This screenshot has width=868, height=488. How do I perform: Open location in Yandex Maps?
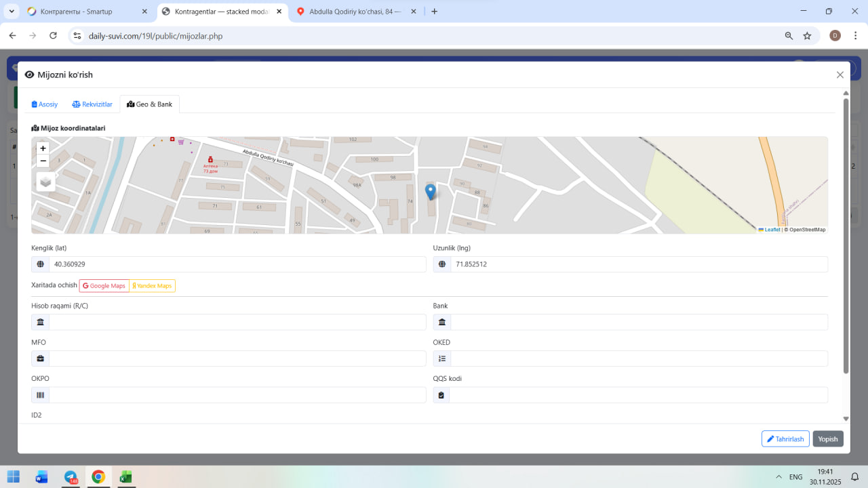tap(152, 286)
